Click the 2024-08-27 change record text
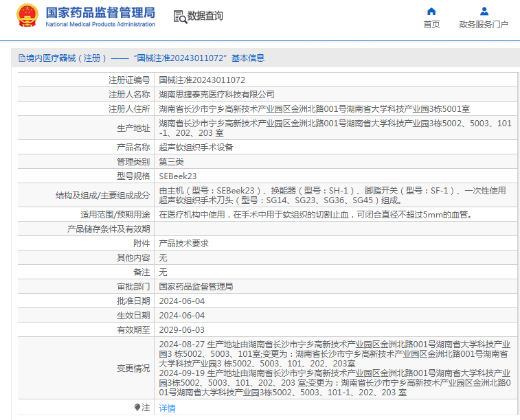 [335, 354]
